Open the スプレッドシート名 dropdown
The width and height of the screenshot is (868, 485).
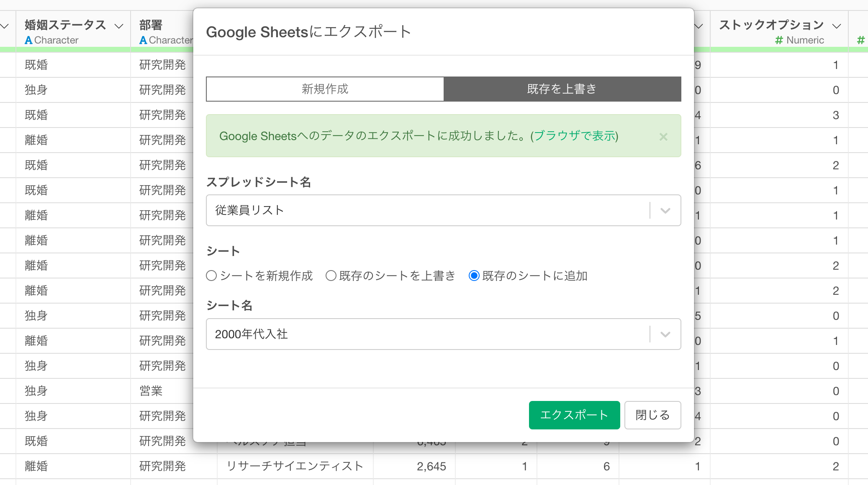443,210
